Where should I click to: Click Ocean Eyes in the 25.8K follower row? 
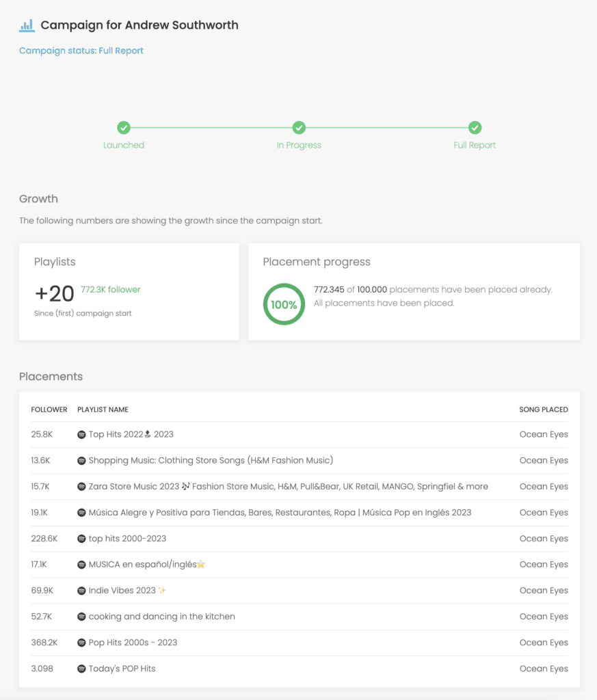point(544,434)
